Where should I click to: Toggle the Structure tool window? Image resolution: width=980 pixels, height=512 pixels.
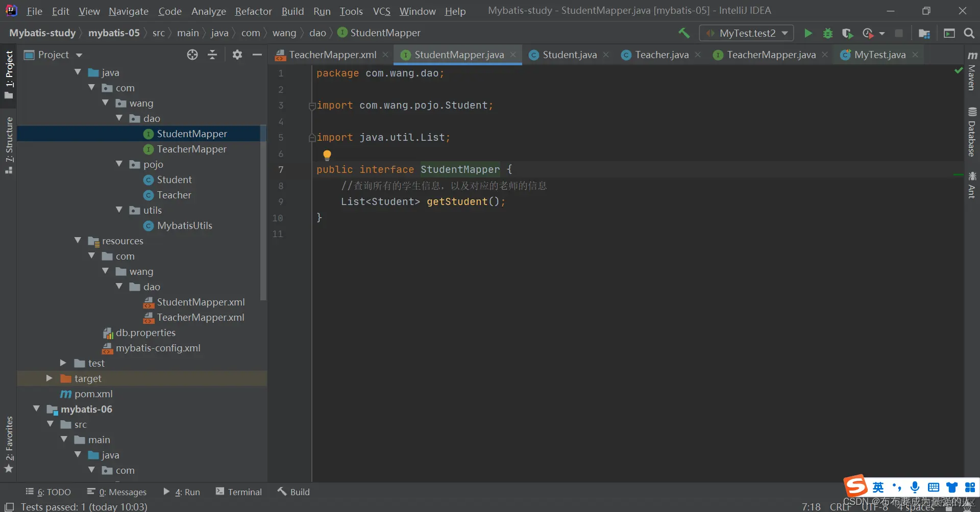(x=9, y=145)
